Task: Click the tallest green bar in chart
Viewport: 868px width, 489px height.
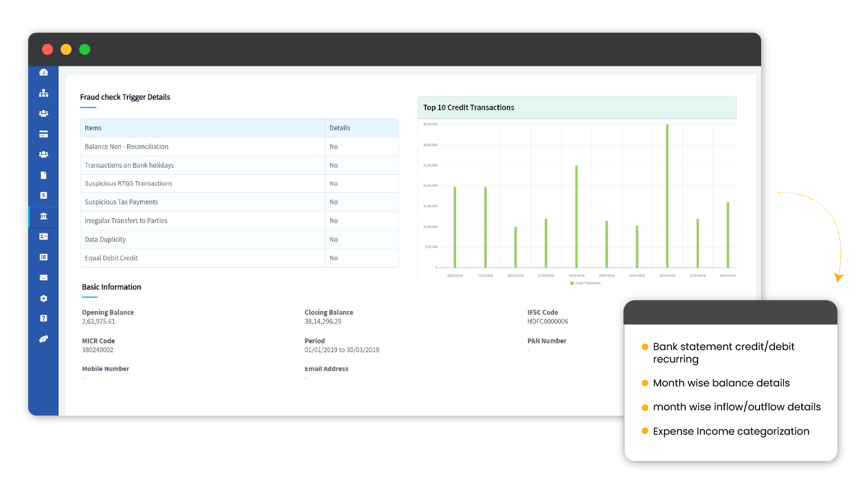Action: (667, 196)
